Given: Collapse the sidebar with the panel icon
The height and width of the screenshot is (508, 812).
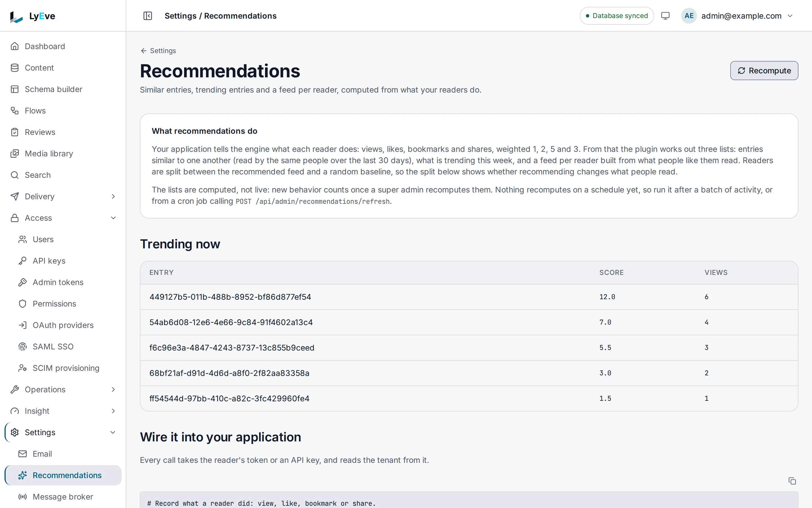Looking at the screenshot, I should [x=148, y=16].
